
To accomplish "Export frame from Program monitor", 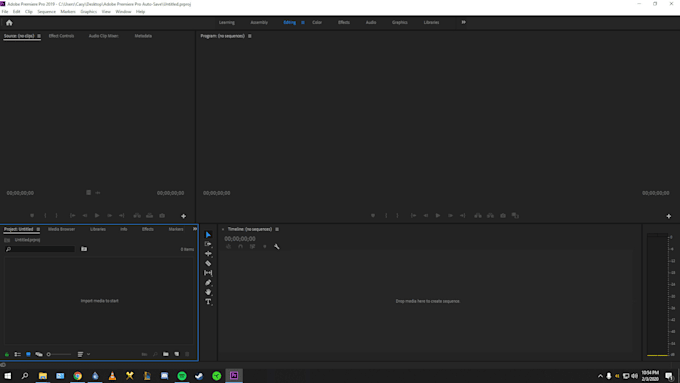I will 503,216.
